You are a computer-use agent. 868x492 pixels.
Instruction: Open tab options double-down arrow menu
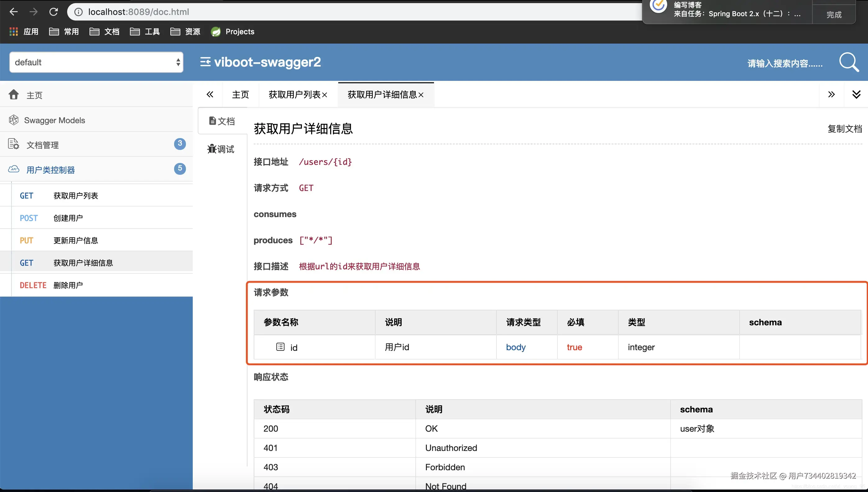coord(856,94)
